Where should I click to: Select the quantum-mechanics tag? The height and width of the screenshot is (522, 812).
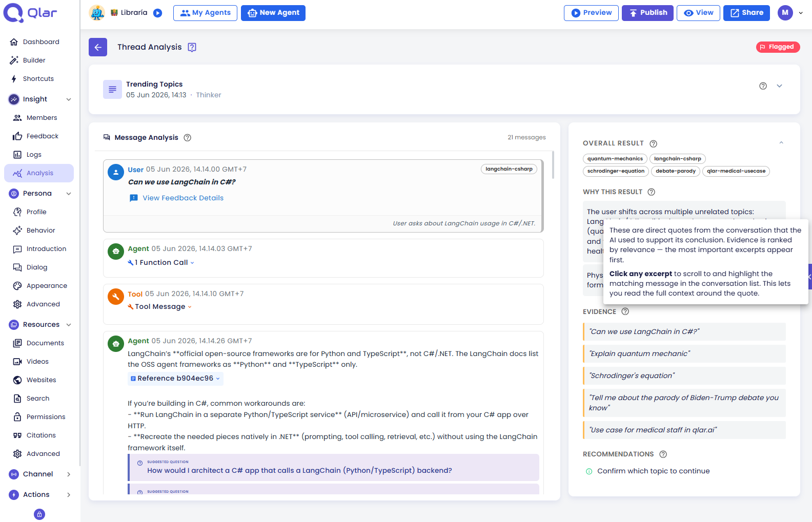(615, 159)
